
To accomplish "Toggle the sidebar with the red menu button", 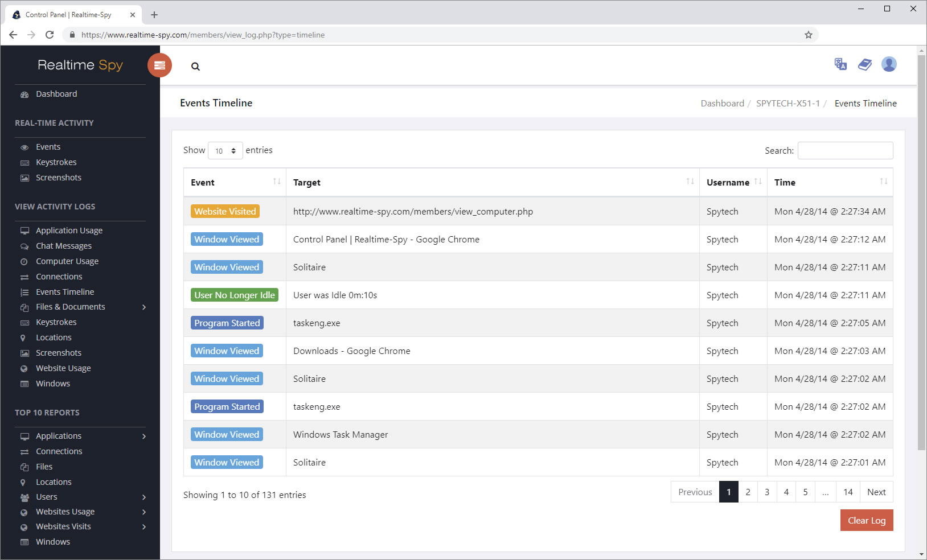I will 159,65.
